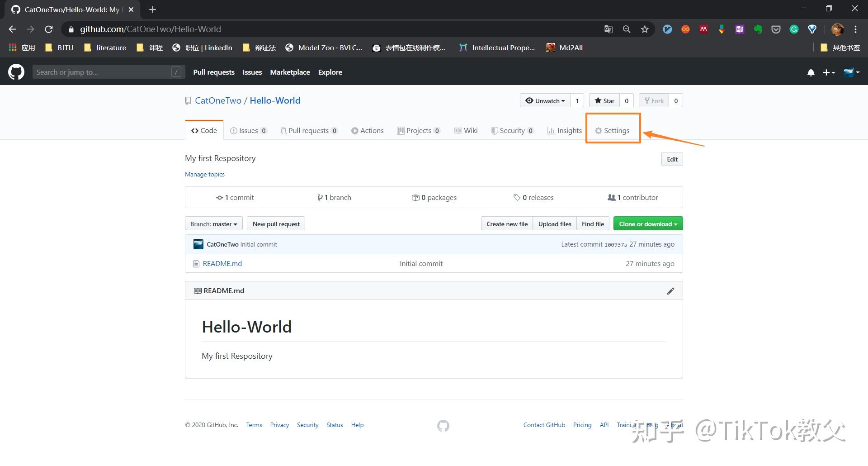Click the footer GitHub logo
The width and height of the screenshot is (868, 466).
tap(443, 426)
